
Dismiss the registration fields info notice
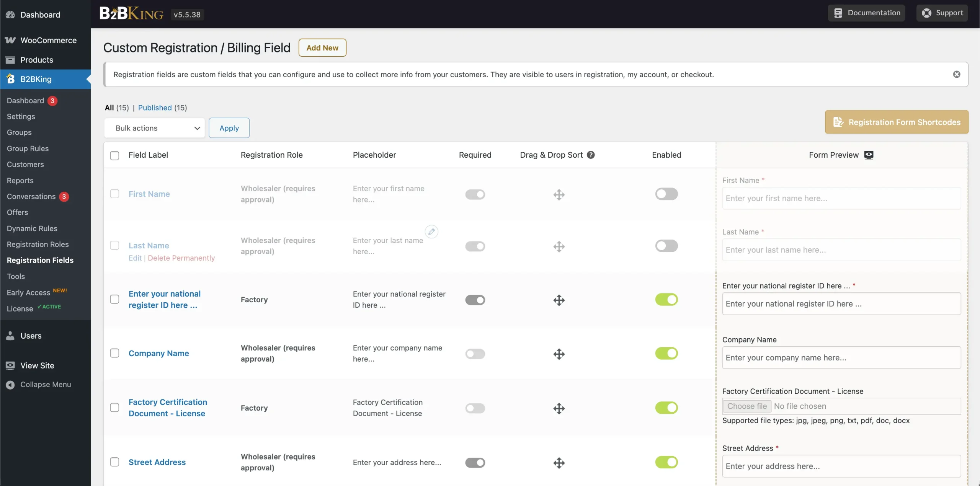pos(957,74)
